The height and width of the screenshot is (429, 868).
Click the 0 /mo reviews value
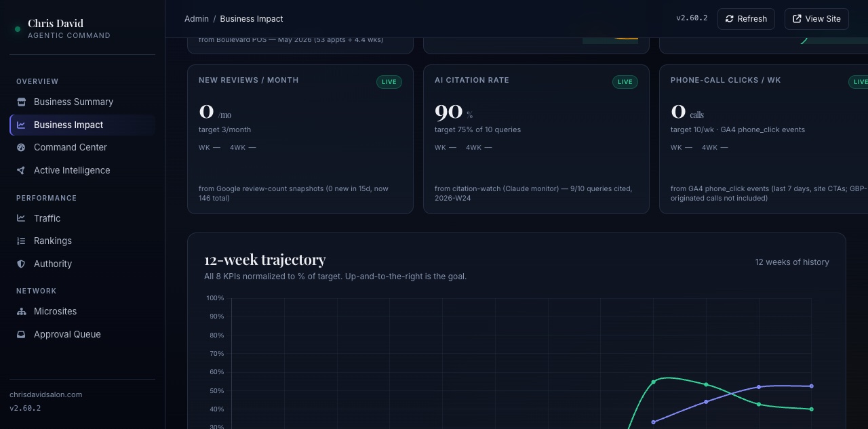tap(215, 111)
